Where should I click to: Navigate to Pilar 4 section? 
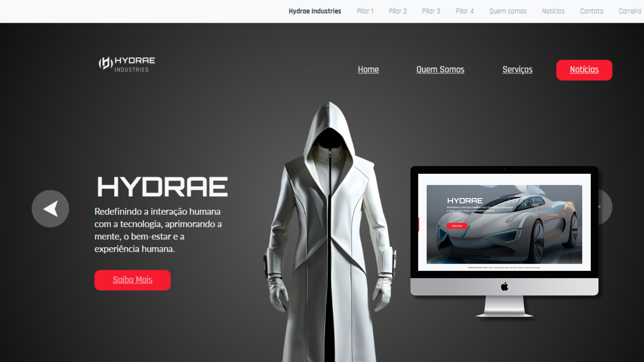[465, 11]
